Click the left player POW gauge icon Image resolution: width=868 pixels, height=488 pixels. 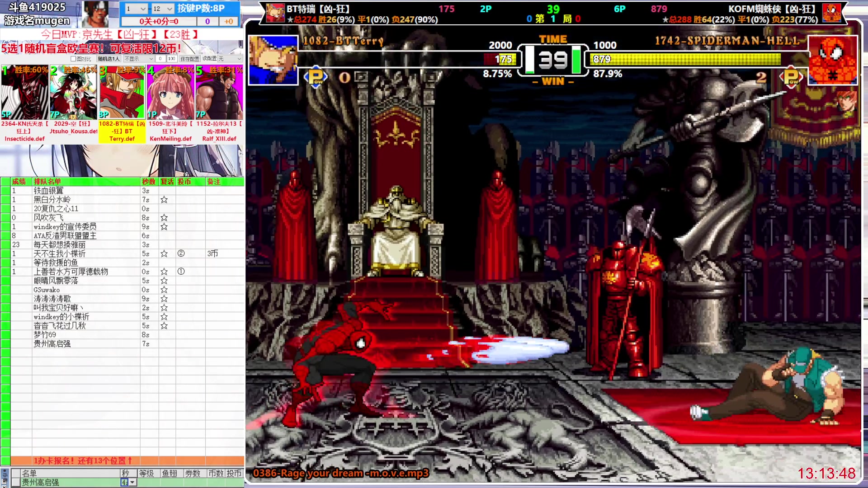316,77
